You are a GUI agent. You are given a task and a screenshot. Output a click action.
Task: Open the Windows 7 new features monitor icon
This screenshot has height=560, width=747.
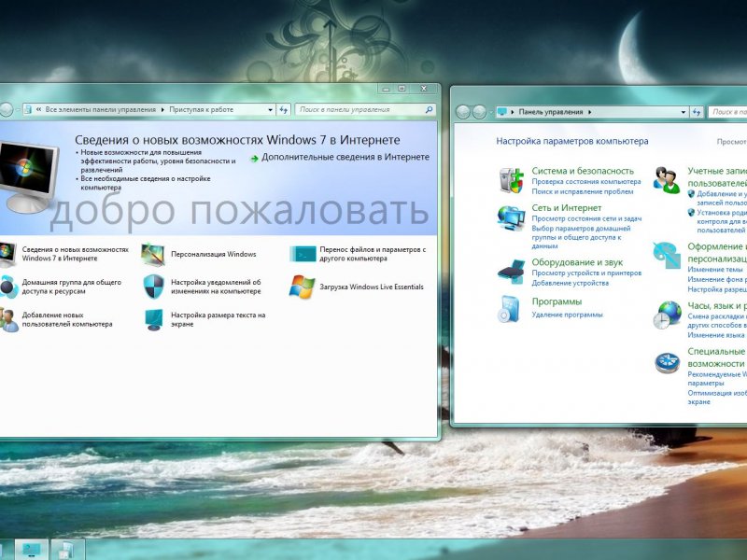[x=7, y=254]
